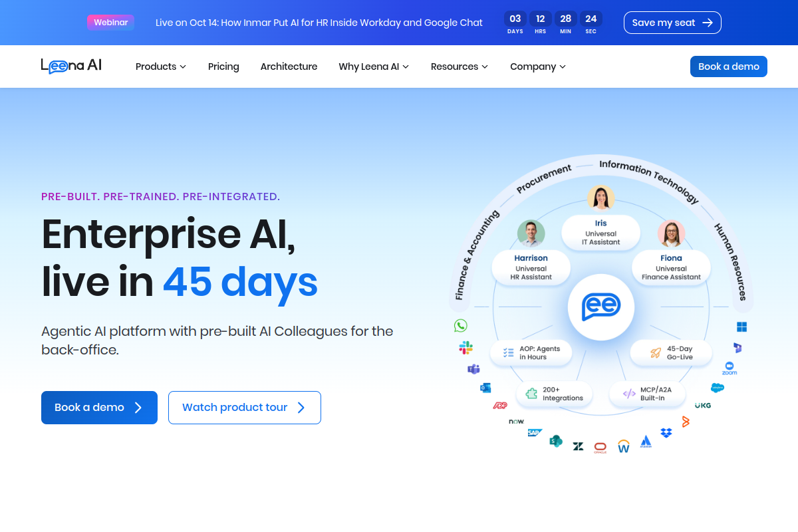
Task: Click the Atlassian logo icon
Action: (646, 442)
